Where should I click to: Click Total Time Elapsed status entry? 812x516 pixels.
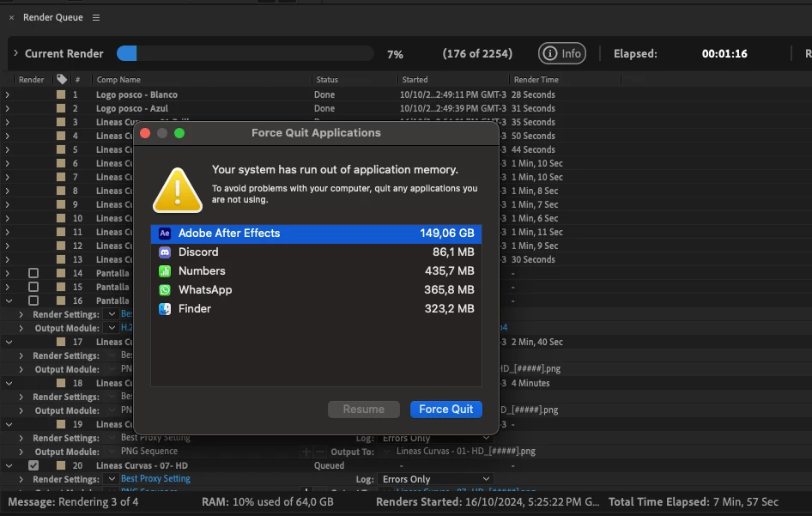694,501
